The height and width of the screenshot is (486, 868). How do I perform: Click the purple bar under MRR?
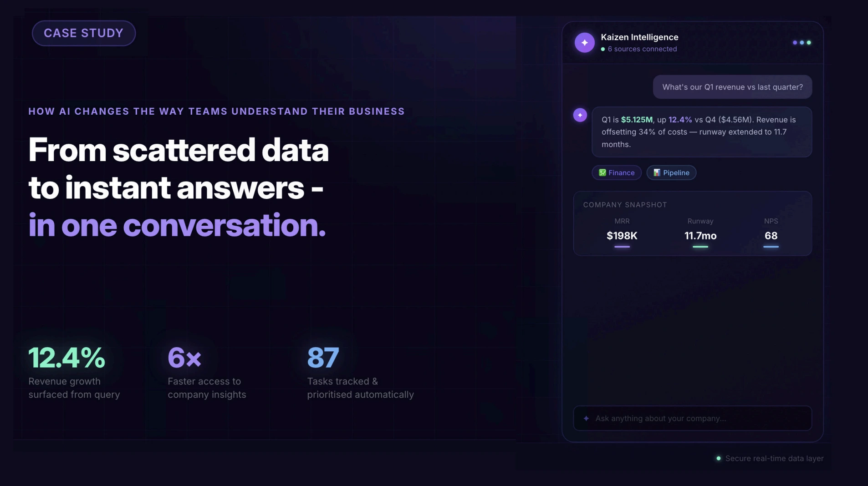click(x=622, y=247)
